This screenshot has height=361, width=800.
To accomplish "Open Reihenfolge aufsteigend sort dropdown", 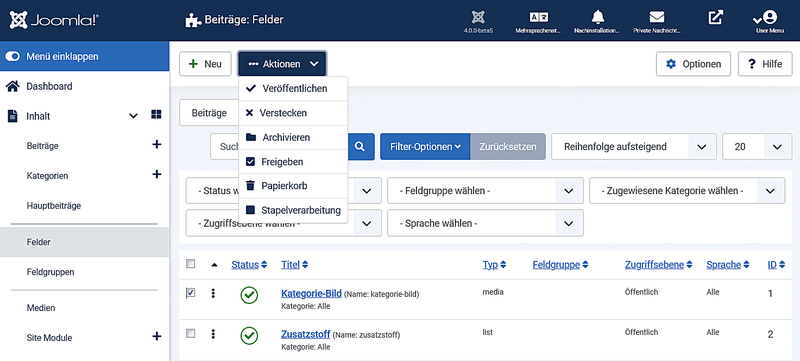I will point(634,147).
